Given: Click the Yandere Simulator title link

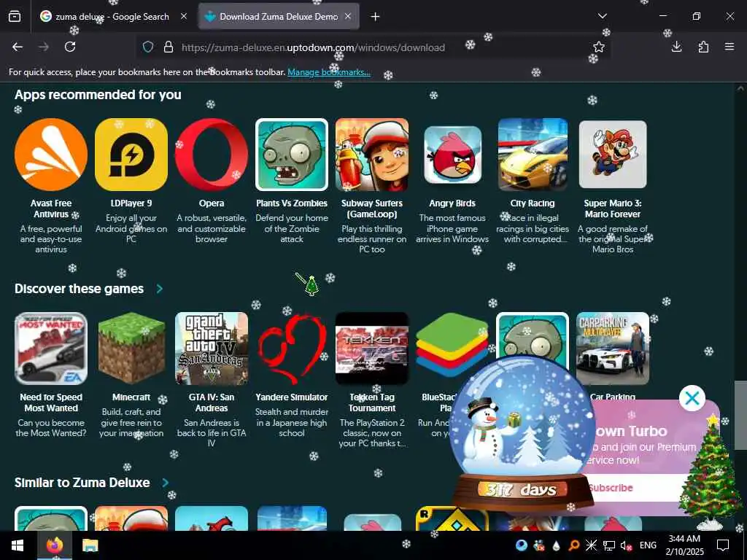Looking at the screenshot, I should (x=292, y=397).
